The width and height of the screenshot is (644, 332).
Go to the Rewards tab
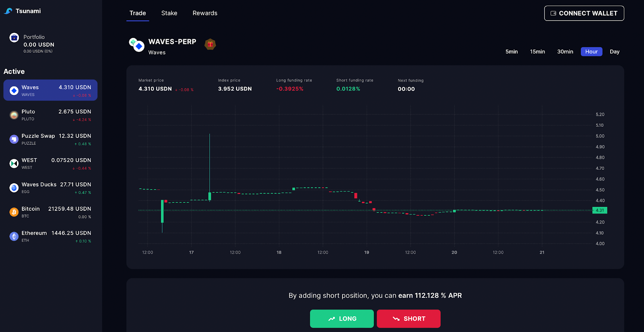(x=205, y=13)
